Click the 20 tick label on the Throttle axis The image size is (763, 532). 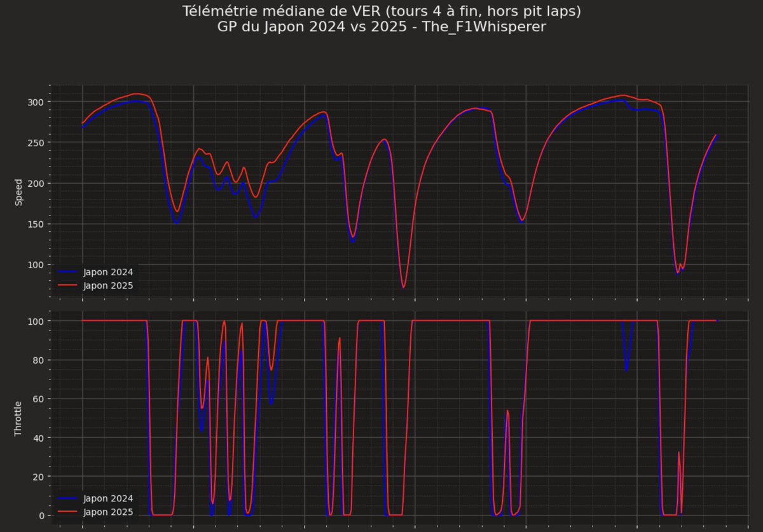coord(37,477)
